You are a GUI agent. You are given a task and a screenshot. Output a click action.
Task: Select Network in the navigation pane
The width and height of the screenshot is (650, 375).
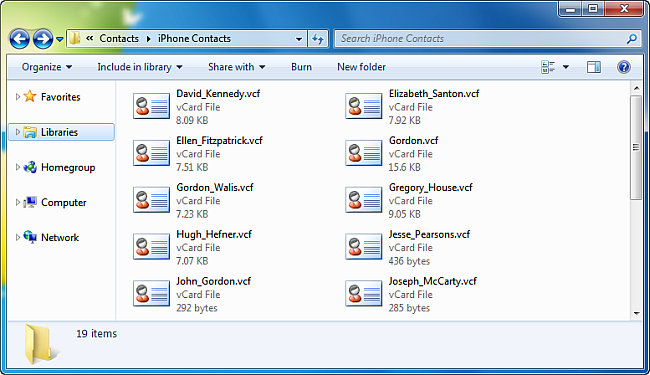click(x=60, y=238)
